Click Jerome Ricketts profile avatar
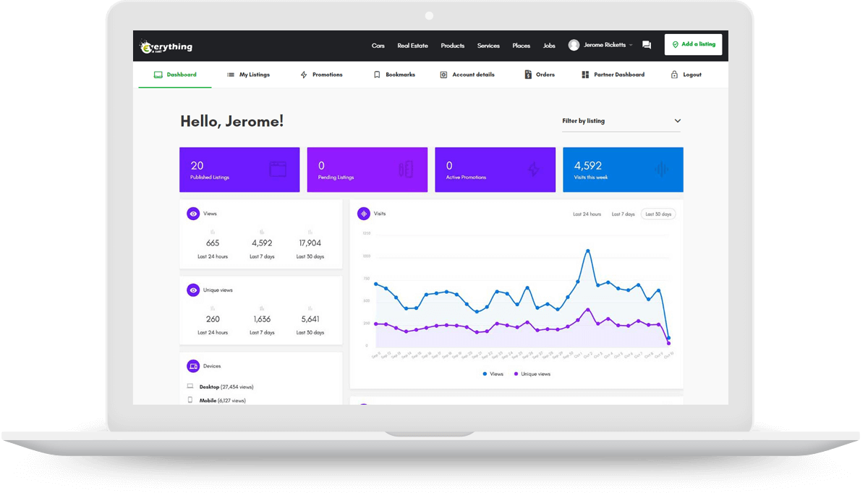 point(574,45)
